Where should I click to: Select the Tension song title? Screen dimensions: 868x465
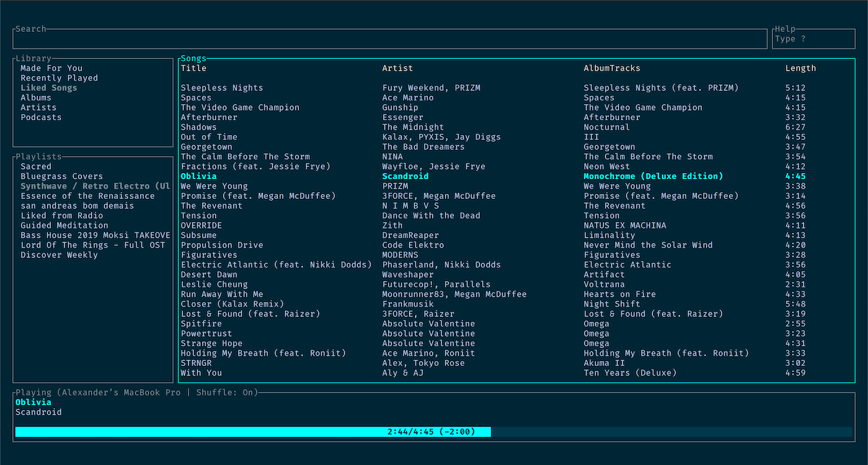pos(199,216)
